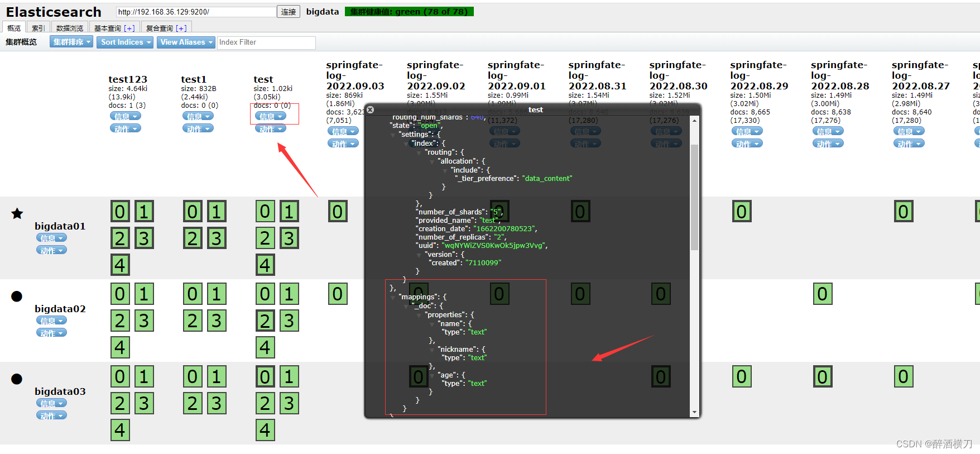Select shard 0 of test1 on bigdata03
980x454 pixels.
[x=193, y=376]
